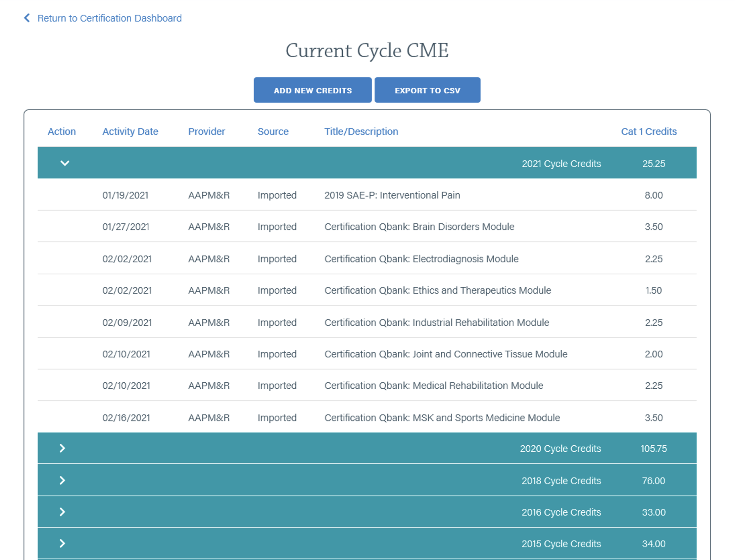Click the back arrow icon beside Return link
Viewport: 735px width, 560px height.
point(27,18)
